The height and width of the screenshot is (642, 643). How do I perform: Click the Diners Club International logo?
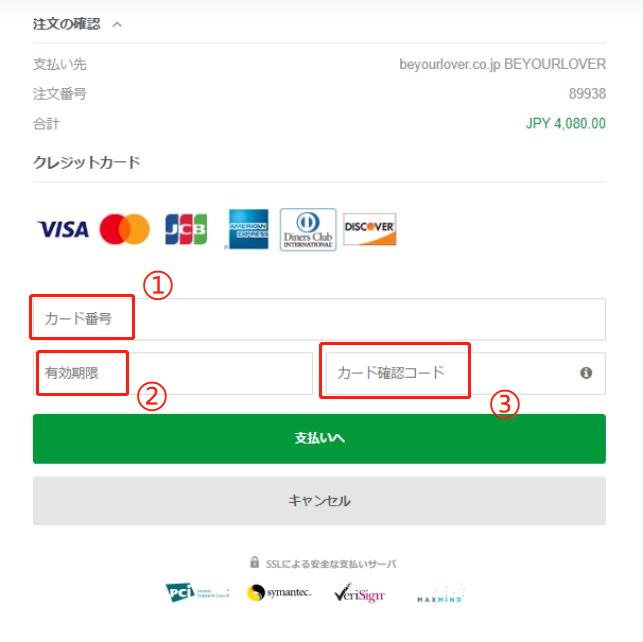[x=308, y=230]
